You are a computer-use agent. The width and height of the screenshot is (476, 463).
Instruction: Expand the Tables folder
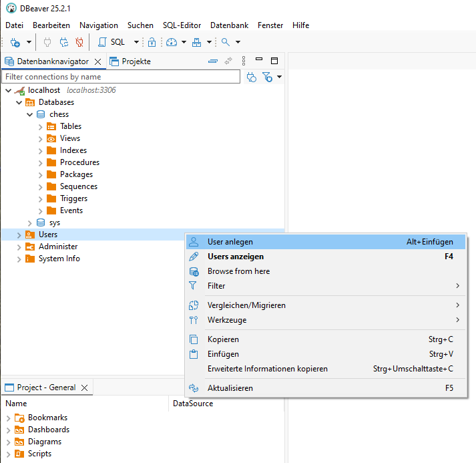41,126
